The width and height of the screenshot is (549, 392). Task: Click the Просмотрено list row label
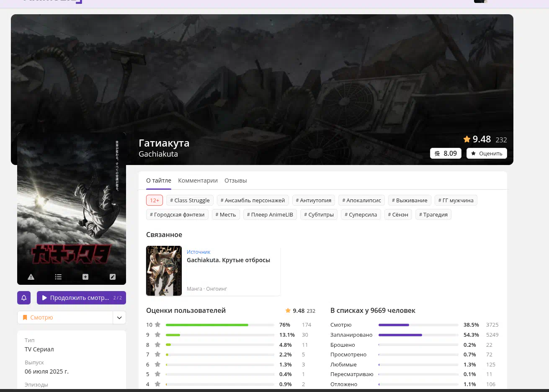(348, 354)
